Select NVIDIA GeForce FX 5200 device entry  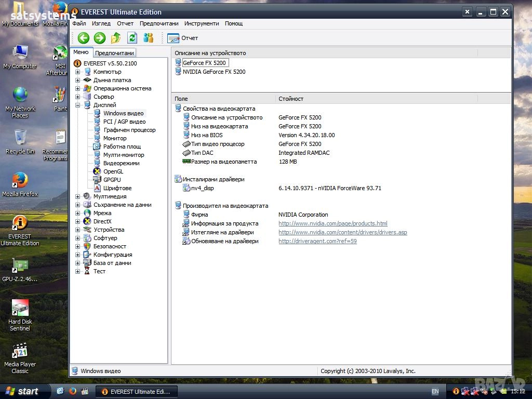pos(214,72)
